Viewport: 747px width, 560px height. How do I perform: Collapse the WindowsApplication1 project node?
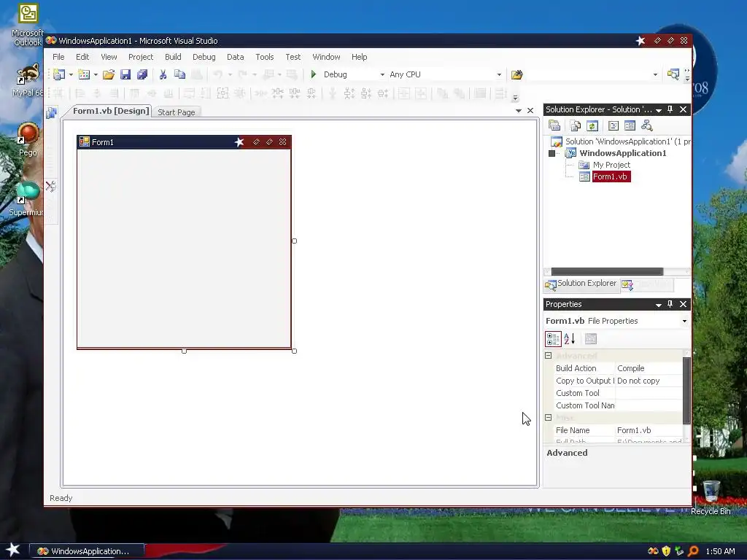[552, 153]
